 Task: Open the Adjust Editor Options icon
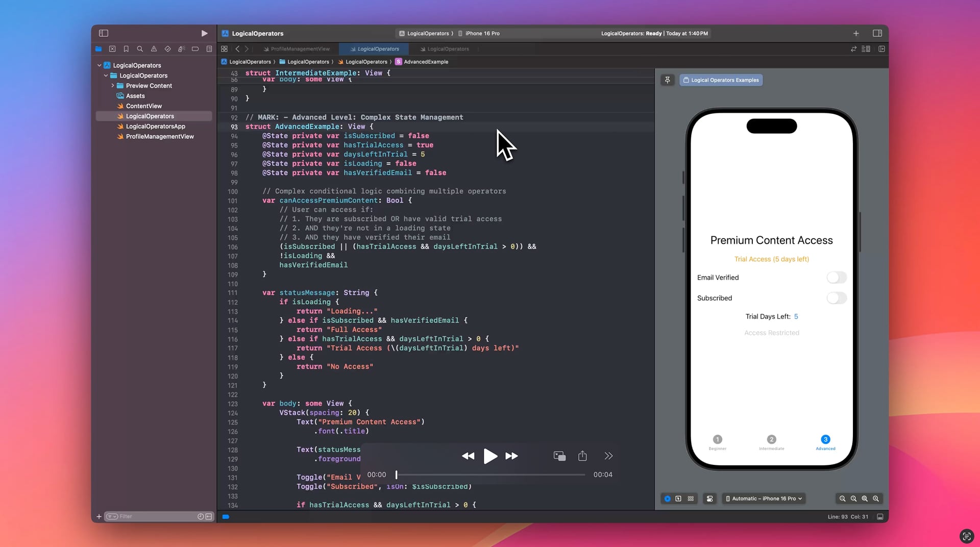[x=866, y=49]
